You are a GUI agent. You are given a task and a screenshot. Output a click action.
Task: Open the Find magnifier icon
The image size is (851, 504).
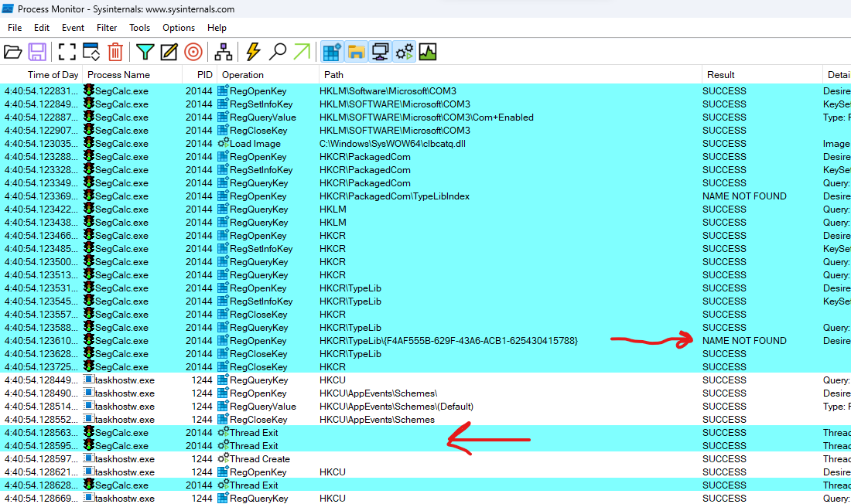[x=277, y=52]
